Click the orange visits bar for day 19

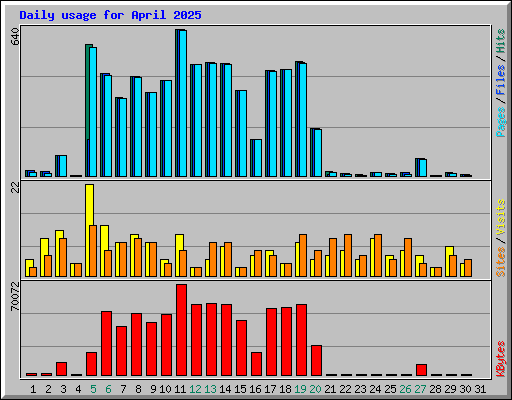pyautogui.click(x=303, y=256)
